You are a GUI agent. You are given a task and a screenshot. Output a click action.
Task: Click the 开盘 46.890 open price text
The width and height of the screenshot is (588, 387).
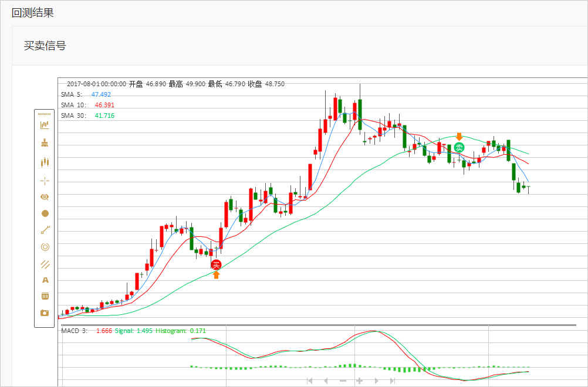point(147,84)
